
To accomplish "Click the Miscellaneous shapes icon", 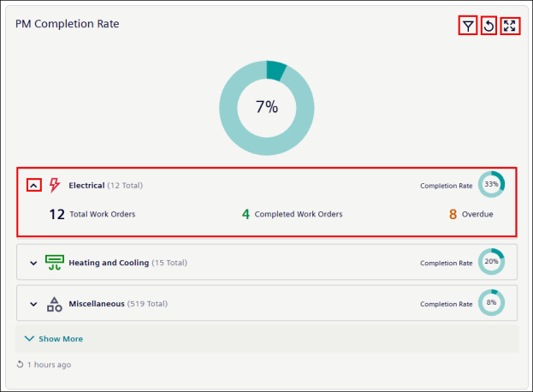I will coord(55,304).
